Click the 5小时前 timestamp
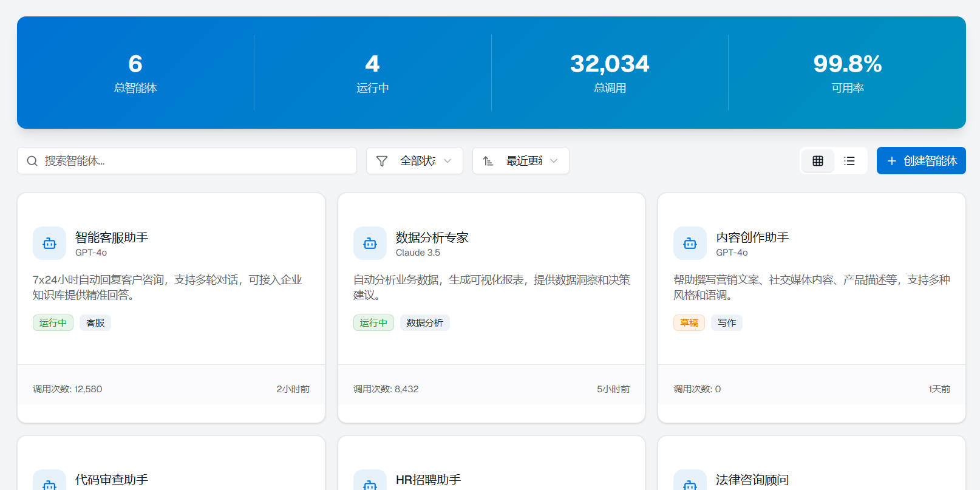Screen dimensions: 980x490 point(613,389)
